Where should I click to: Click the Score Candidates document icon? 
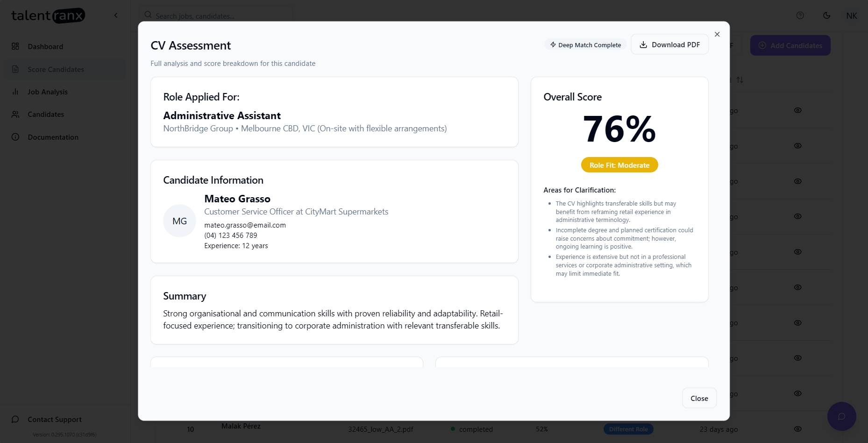pos(15,70)
